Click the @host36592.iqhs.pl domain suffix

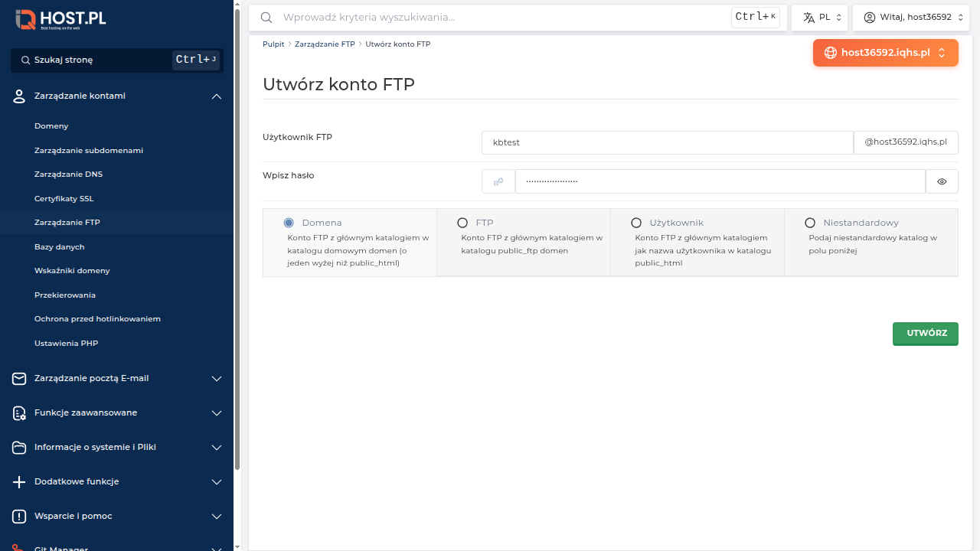click(906, 142)
